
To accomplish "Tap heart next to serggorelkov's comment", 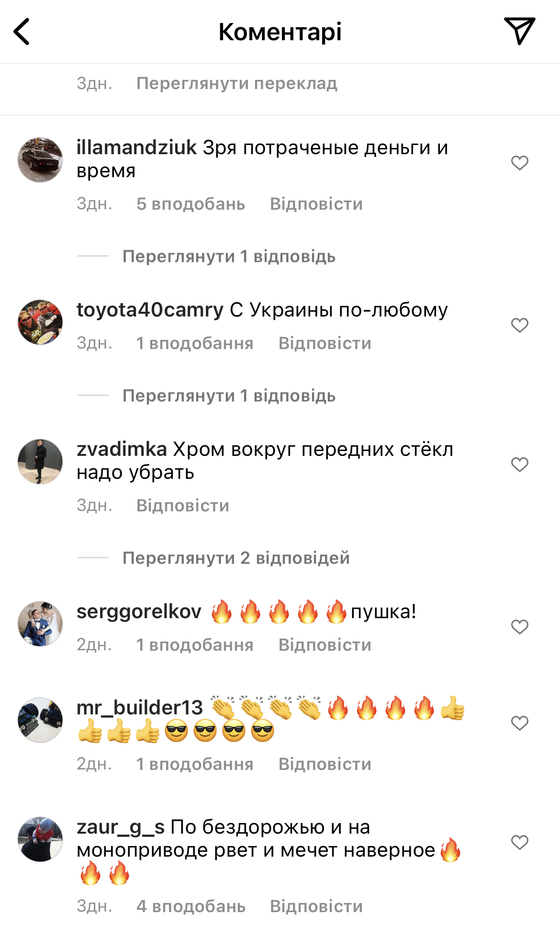I will [x=519, y=627].
